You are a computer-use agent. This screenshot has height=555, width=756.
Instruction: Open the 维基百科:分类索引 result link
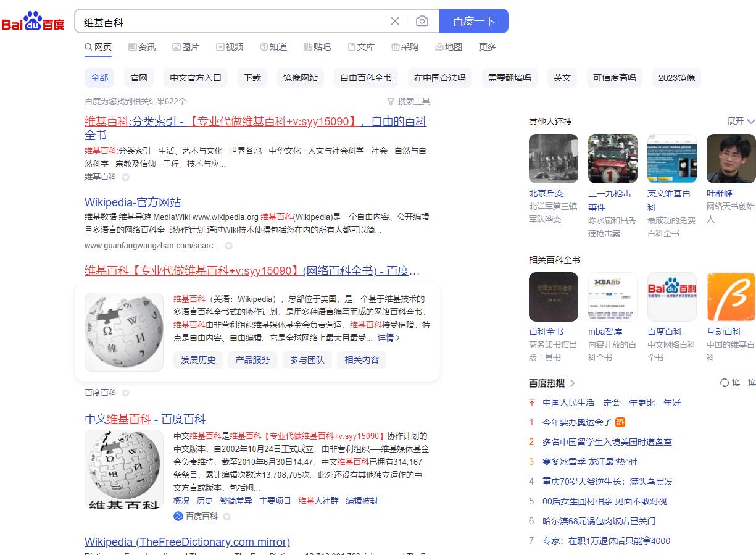[x=255, y=128]
